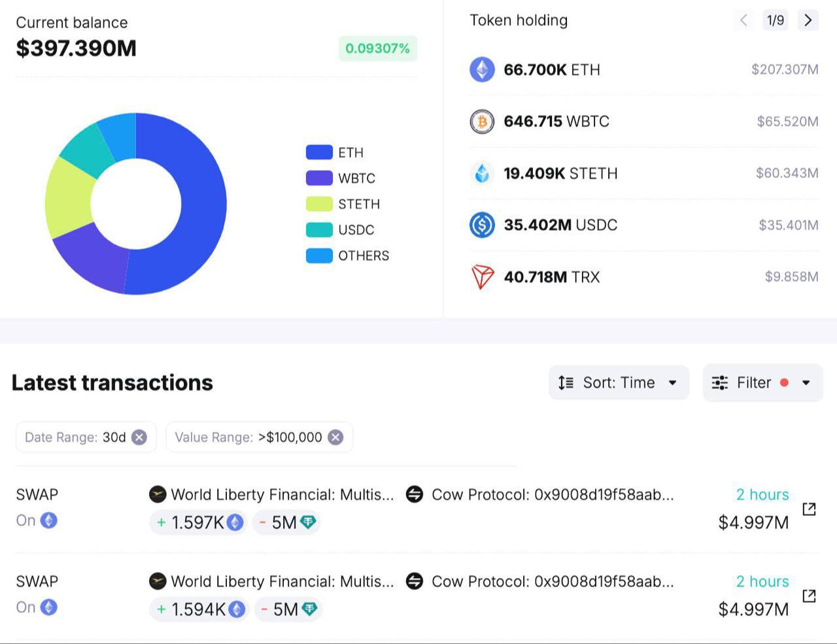
Task: Open the Filter dropdown
Action: (x=762, y=382)
